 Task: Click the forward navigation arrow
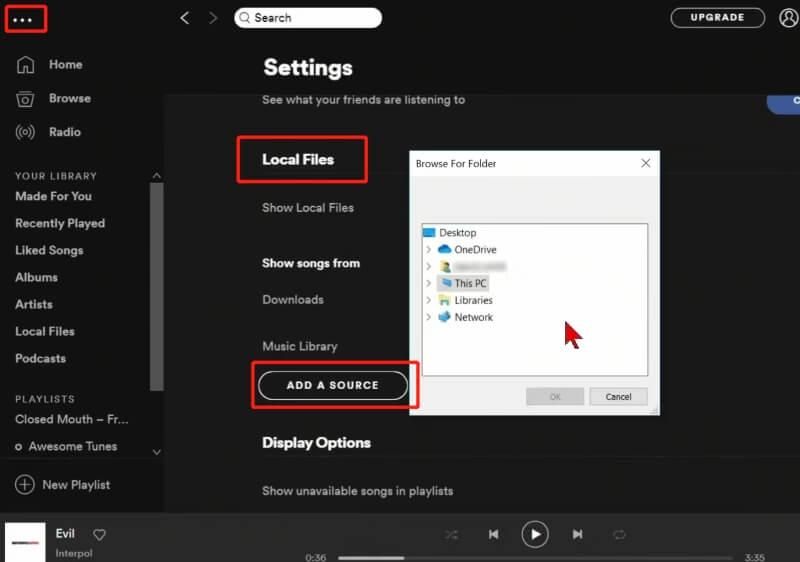(x=212, y=18)
